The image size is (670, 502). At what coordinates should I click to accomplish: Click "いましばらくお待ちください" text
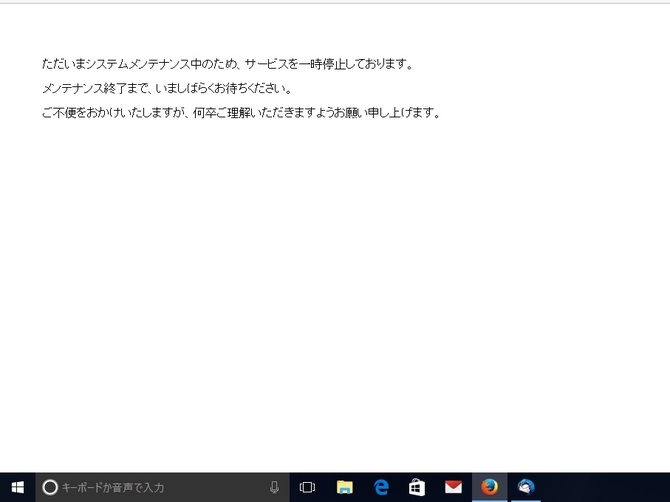pos(222,88)
